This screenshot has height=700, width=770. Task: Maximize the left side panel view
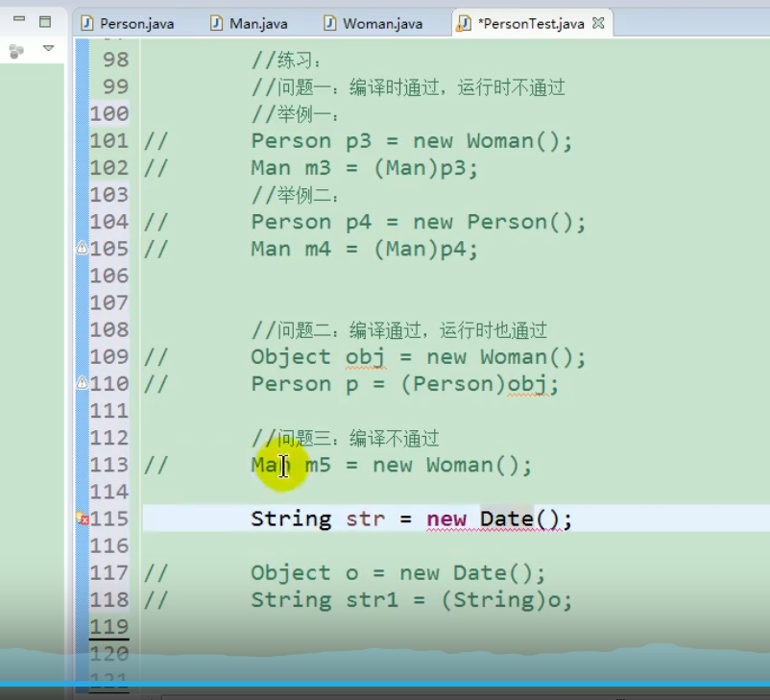tap(44, 20)
